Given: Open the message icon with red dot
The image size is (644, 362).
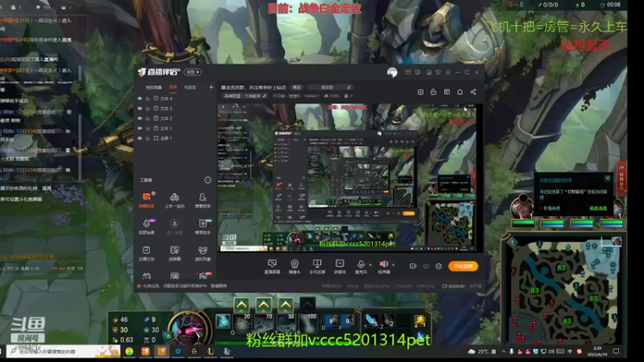Looking at the screenshot, I should click(408, 72).
